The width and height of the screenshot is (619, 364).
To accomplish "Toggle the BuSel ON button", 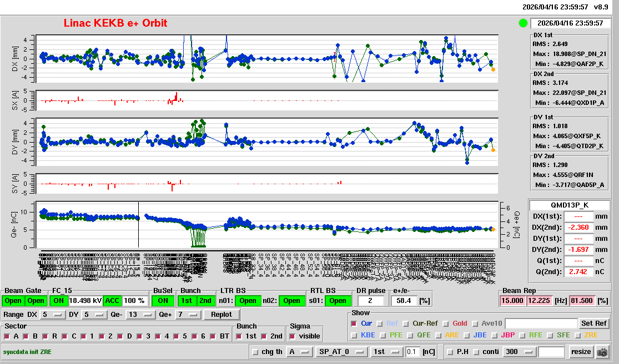I will tap(162, 301).
